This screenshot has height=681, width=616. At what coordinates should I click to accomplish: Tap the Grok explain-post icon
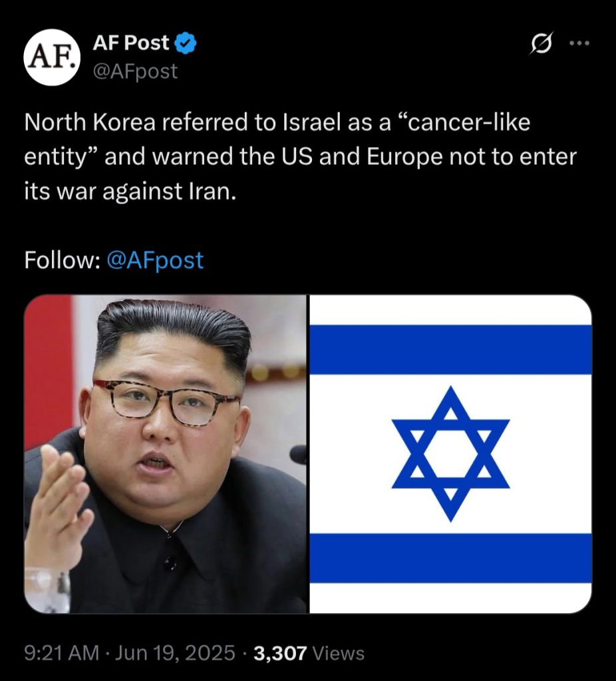click(x=541, y=43)
